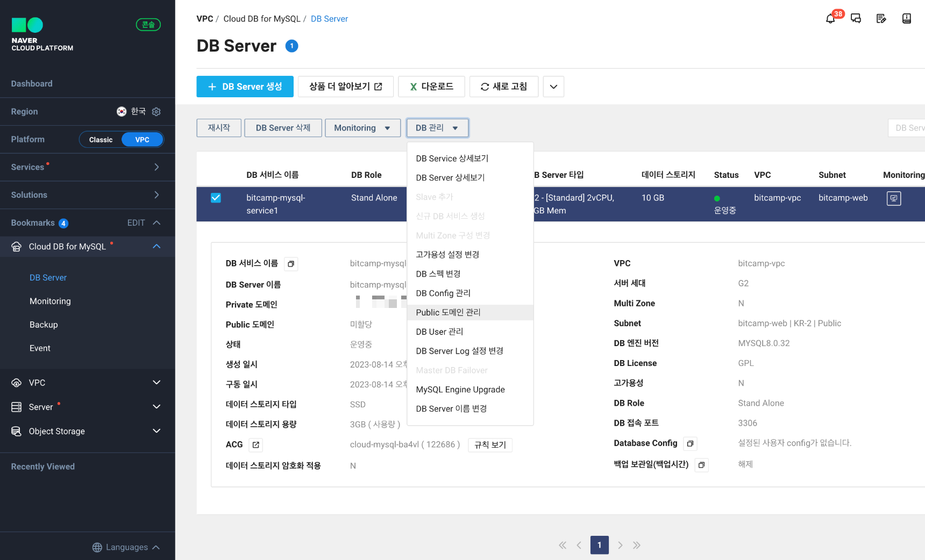Open the notifications bell icon
The image size is (925, 560).
point(830,19)
